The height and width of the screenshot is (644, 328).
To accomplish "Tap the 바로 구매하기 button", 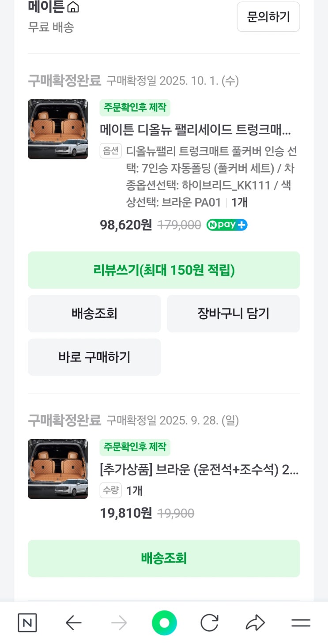I will pyautogui.click(x=94, y=357).
